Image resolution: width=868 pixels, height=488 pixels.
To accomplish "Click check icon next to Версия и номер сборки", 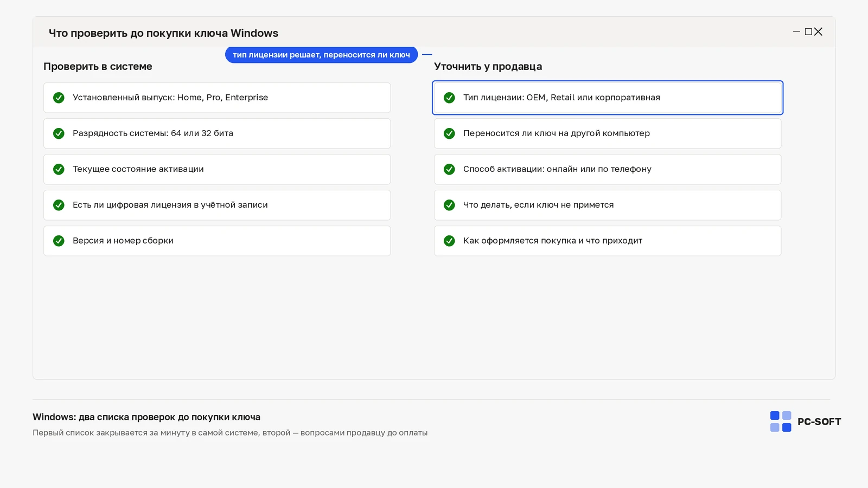I will (59, 241).
